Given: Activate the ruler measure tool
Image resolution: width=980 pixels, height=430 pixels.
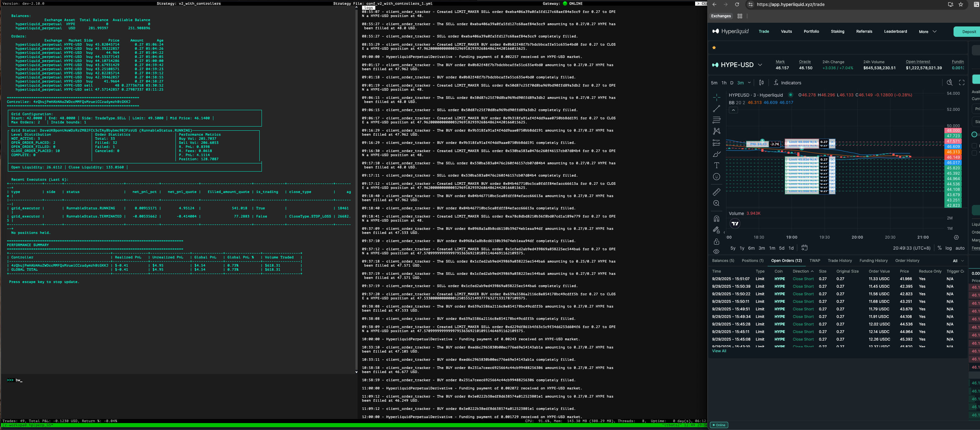Looking at the screenshot, I should coord(716,192).
